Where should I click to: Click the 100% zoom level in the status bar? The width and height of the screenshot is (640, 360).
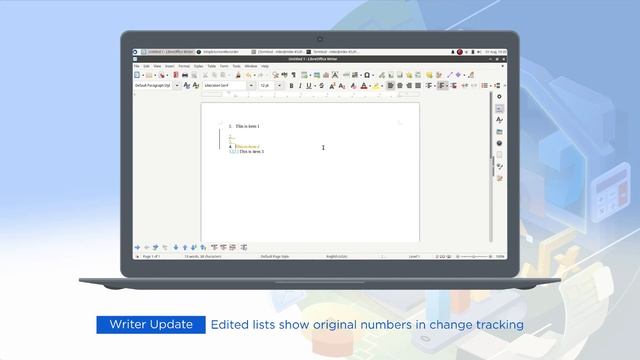pyautogui.click(x=500, y=256)
